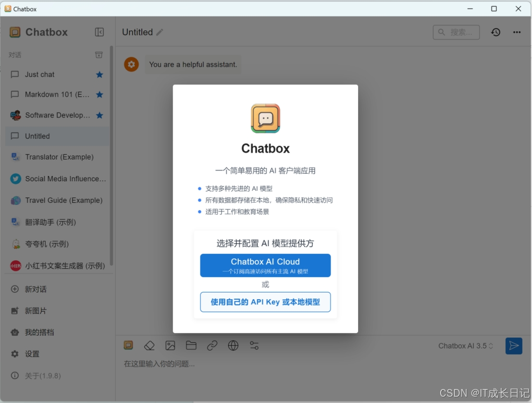
Task: Open the history clock icon
Action: (495, 32)
